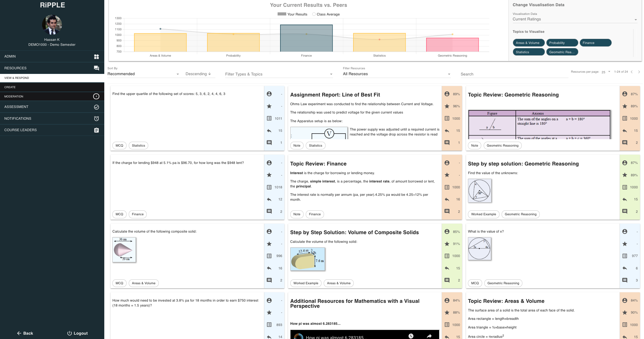This screenshot has width=644, height=339.
Task: Click reply icon on upper quartile question card
Action: pyautogui.click(x=269, y=131)
